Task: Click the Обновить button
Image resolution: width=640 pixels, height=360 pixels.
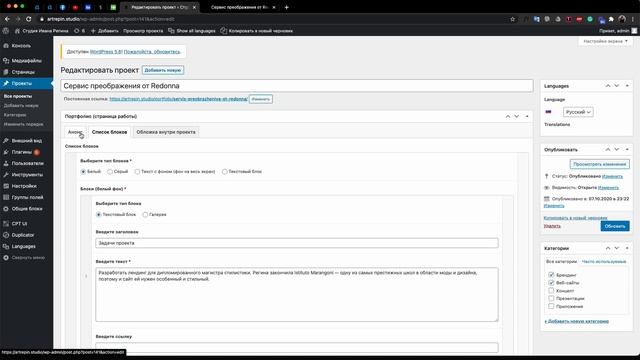Action: 615,226
